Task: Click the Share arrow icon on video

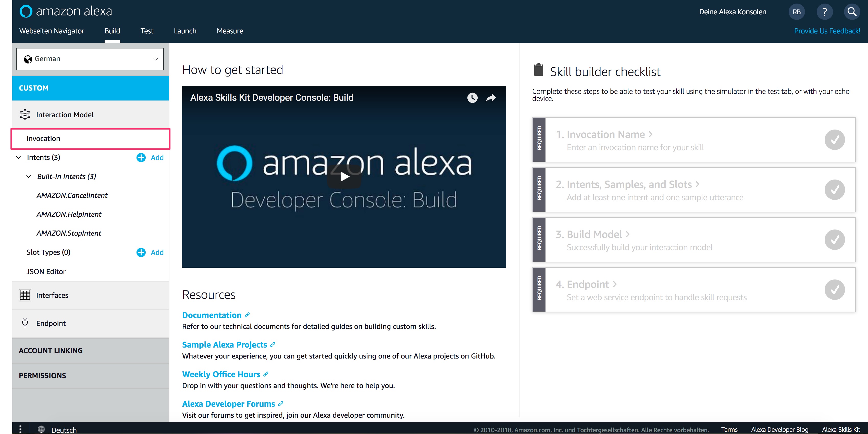Action: pyautogui.click(x=491, y=98)
